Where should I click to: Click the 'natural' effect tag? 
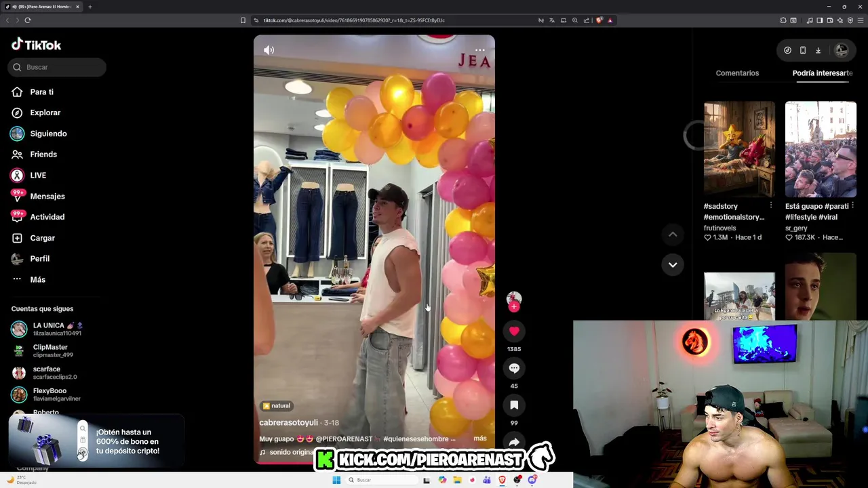[276, 406]
